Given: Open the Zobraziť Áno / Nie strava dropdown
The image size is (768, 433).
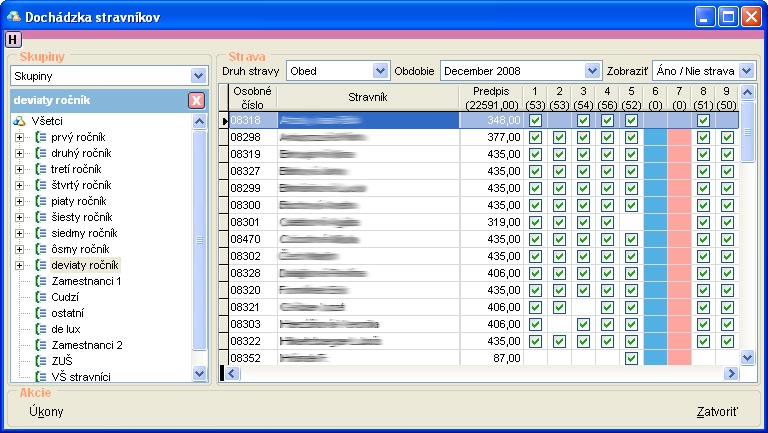Looking at the screenshot, I should [746, 71].
